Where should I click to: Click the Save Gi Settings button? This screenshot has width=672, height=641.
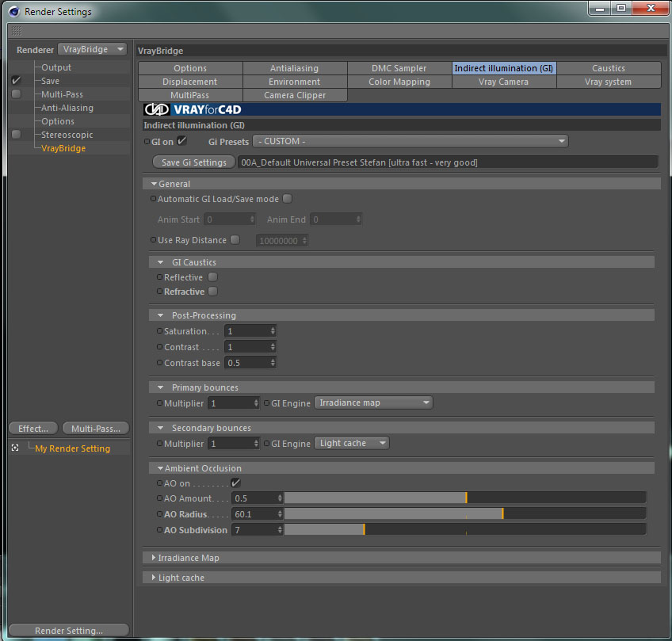tap(193, 162)
